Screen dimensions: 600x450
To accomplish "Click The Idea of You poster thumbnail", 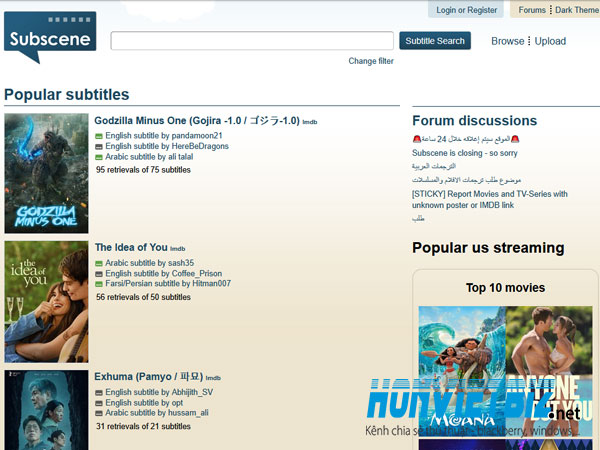I will pyautogui.click(x=46, y=302).
